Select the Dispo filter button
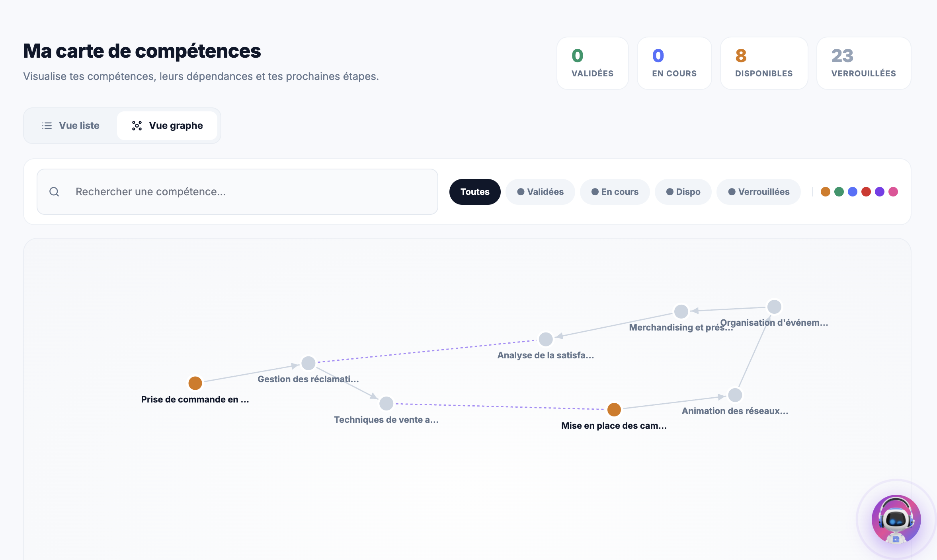This screenshot has height=560, width=937. pyautogui.click(x=683, y=191)
